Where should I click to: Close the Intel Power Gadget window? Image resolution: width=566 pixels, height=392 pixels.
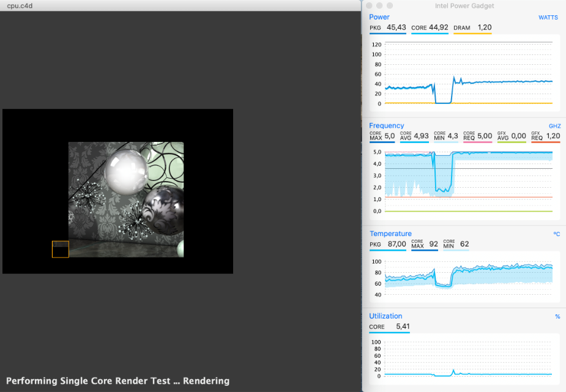tap(369, 6)
